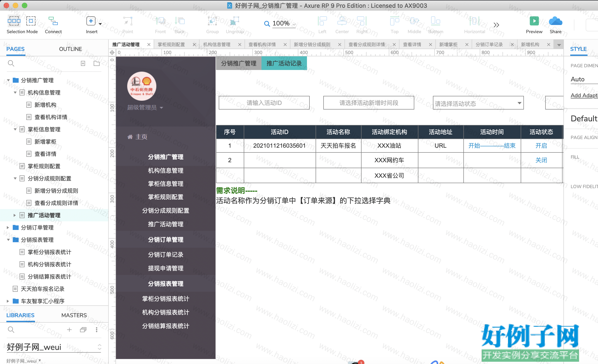Collapse the 掌柜信息管理 tree node
598x364 pixels.
click(x=15, y=130)
